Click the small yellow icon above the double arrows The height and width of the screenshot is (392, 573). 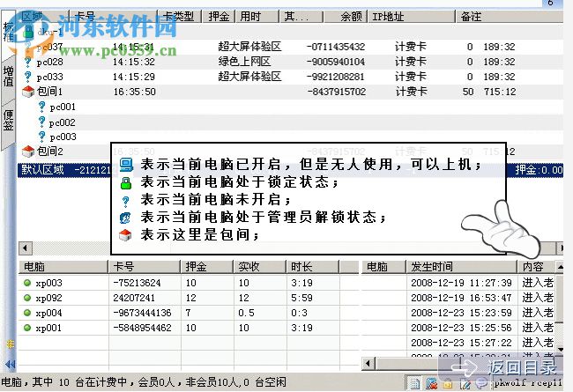(x=11, y=344)
